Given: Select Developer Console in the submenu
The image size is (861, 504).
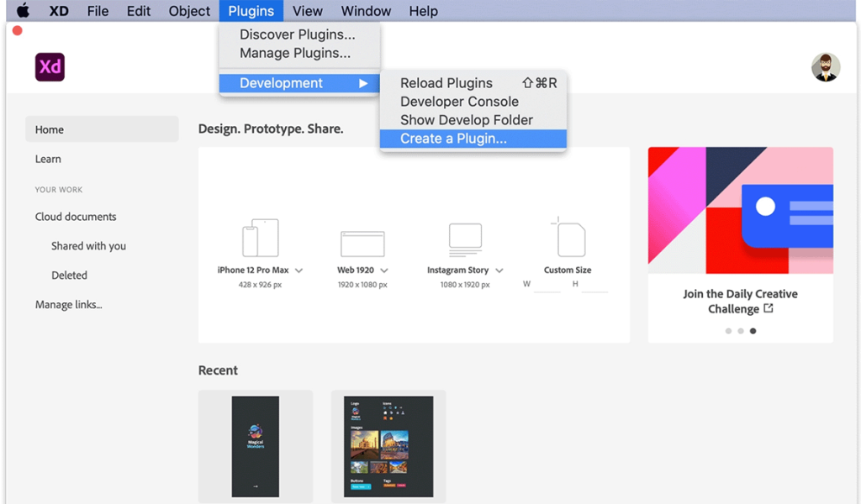Looking at the screenshot, I should pyautogui.click(x=473, y=102).
